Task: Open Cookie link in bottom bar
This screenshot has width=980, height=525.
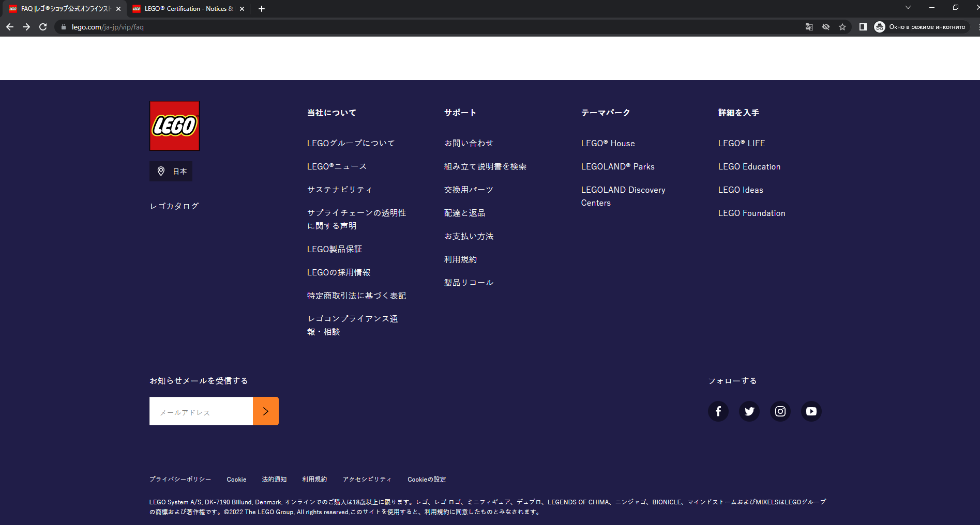Action: 236,480
